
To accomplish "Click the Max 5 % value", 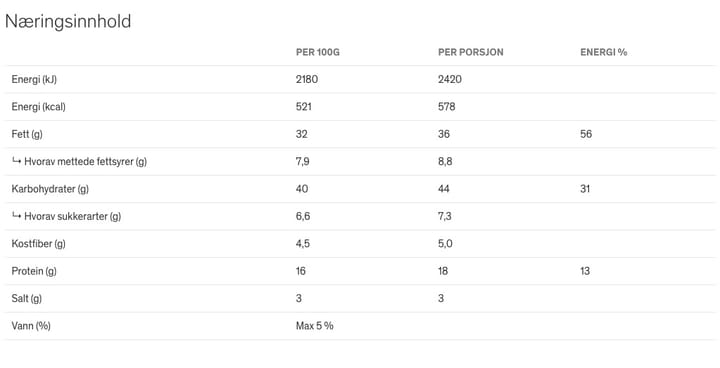I will (x=315, y=326).
